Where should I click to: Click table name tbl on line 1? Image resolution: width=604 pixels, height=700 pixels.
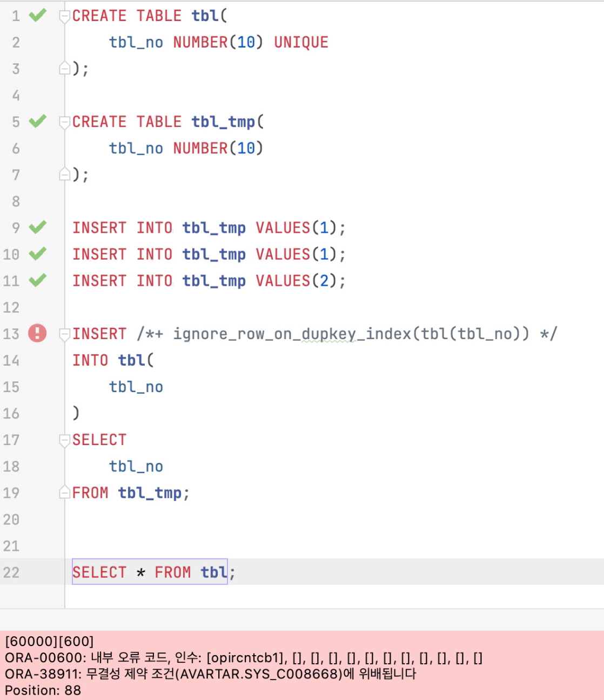click(205, 16)
